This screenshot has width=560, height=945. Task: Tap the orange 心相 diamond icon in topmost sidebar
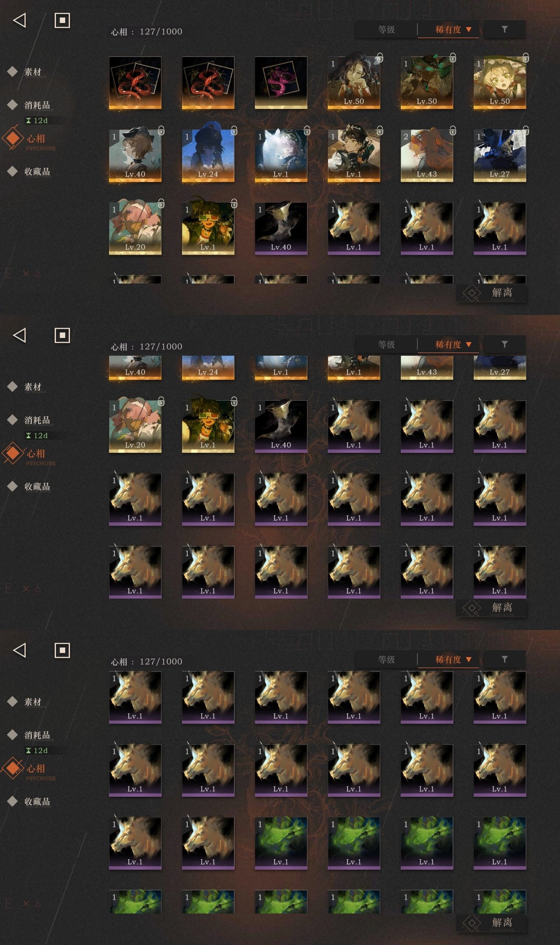point(13,138)
